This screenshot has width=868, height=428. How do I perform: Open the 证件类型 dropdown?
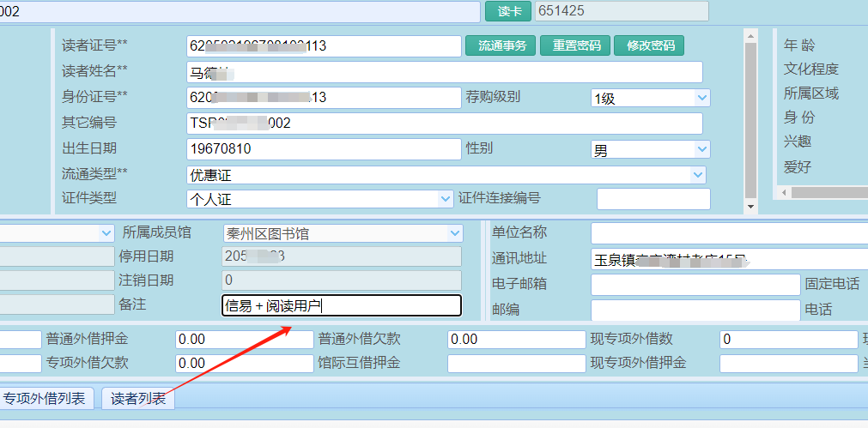445,199
